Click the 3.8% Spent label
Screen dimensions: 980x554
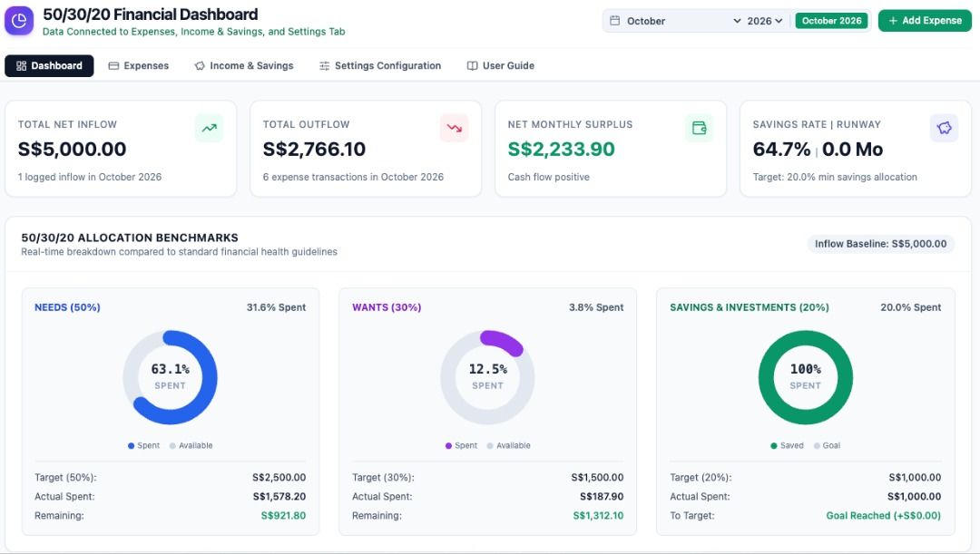[x=596, y=307]
